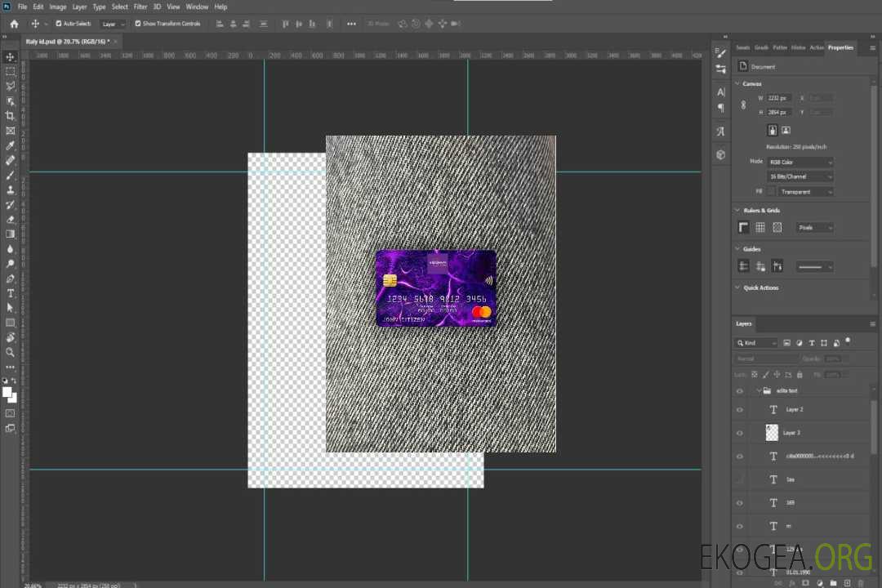The width and height of the screenshot is (882, 588).
Task: Open the Filter menu
Action: [140, 7]
